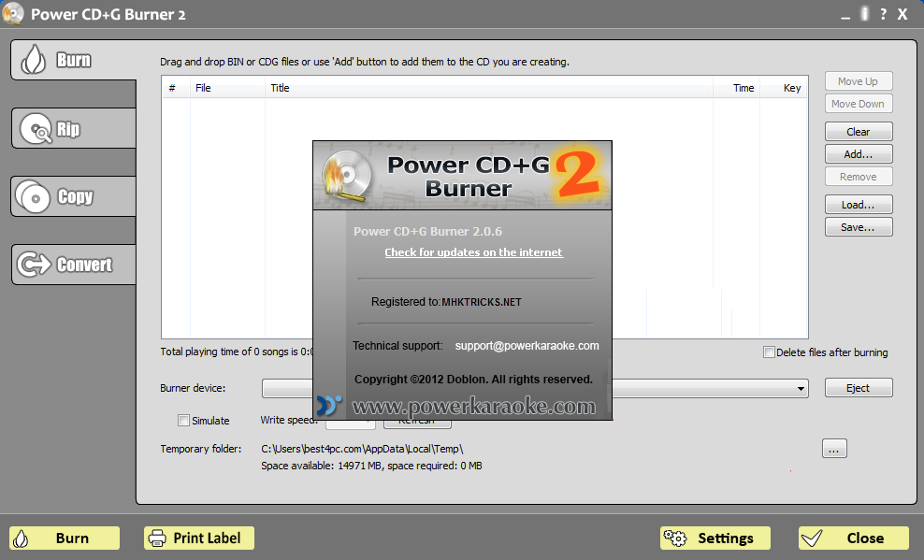Enable Delete files after burning
924x560 pixels.
(769, 352)
